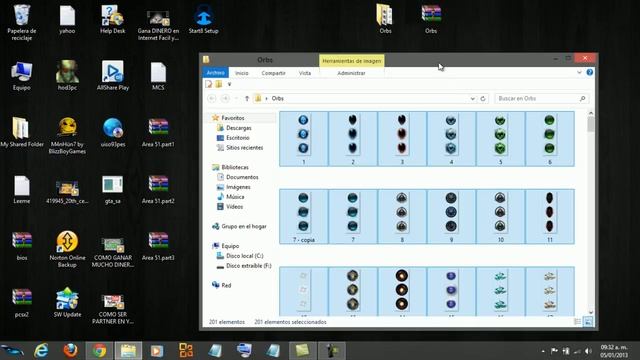Image resolution: width=640 pixels, height=360 pixels.
Task: Go up one folder level with the arrow
Action: (x=247, y=98)
